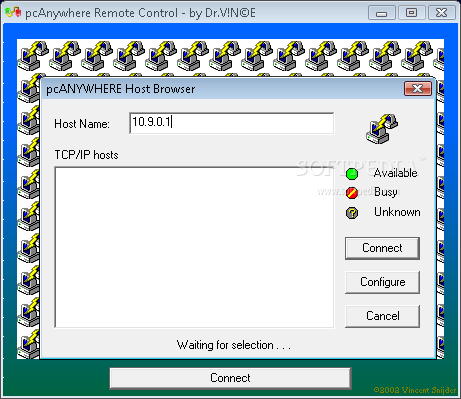461x399 pixels.
Task: Click the 'Busy' legend text
Action: click(386, 192)
